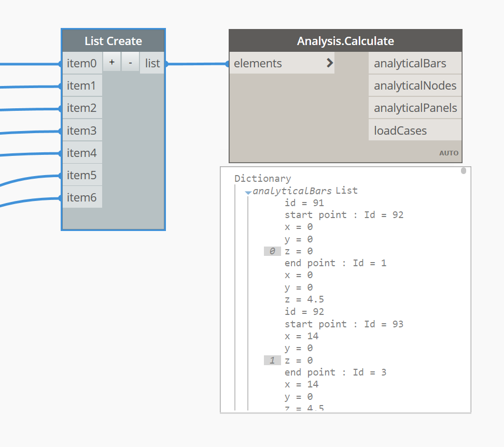The image size is (504, 447).
Task: Click the minus button on List Create
Action: (130, 62)
